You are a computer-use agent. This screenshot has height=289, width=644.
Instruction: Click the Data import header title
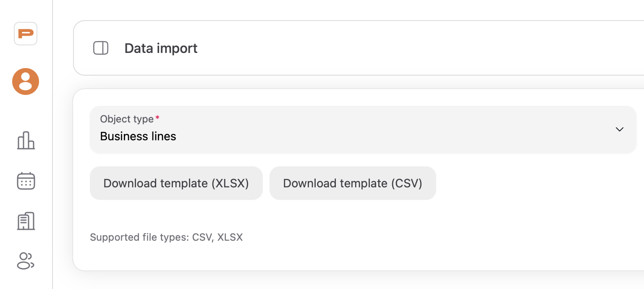tap(160, 48)
